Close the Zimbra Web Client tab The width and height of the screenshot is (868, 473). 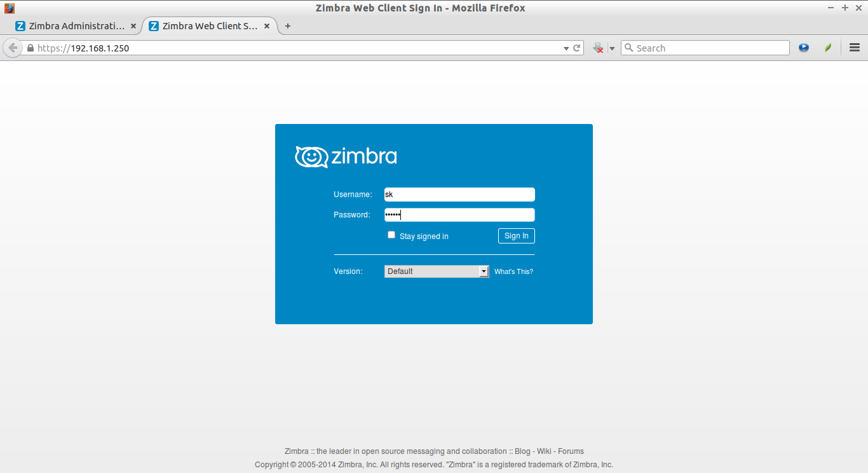click(x=267, y=26)
